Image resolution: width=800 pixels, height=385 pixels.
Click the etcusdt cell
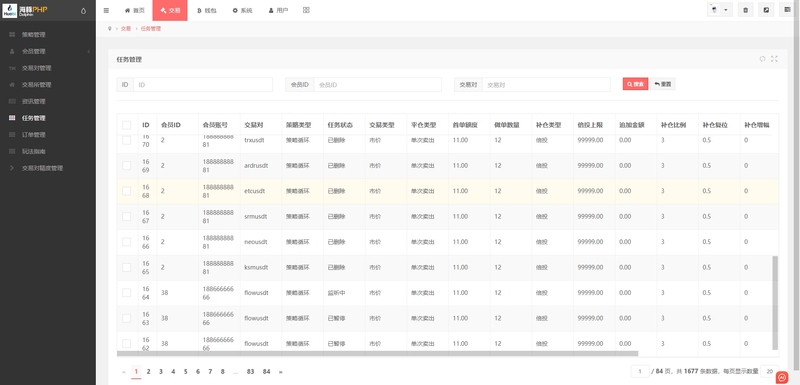255,191
